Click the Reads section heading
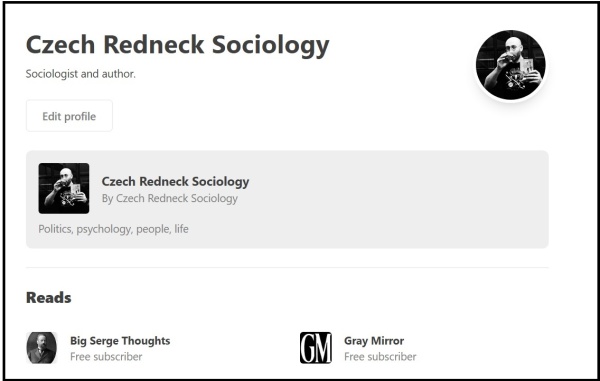 click(49, 298)
